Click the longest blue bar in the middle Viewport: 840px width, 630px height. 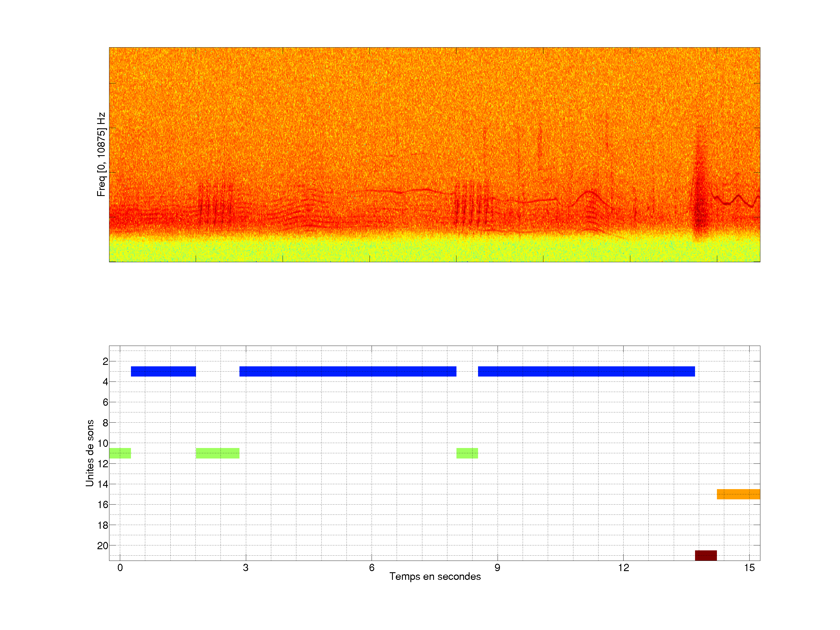[x=347, y=371]
